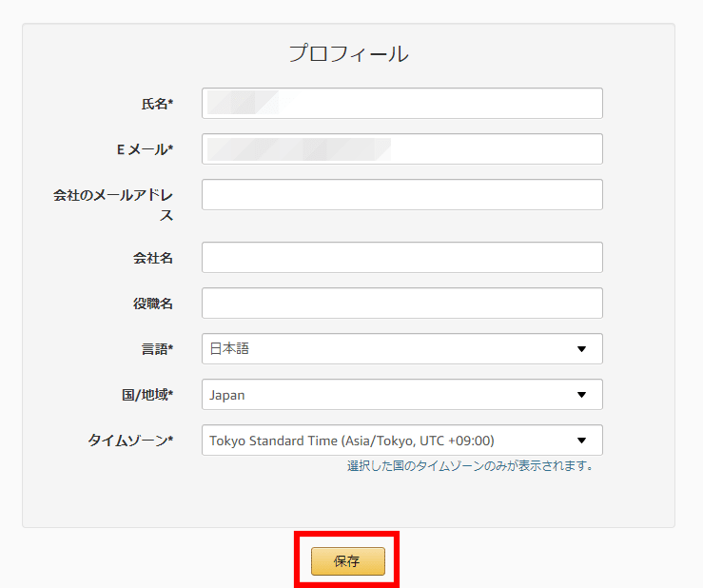Select the 役職名 input field

402,304
